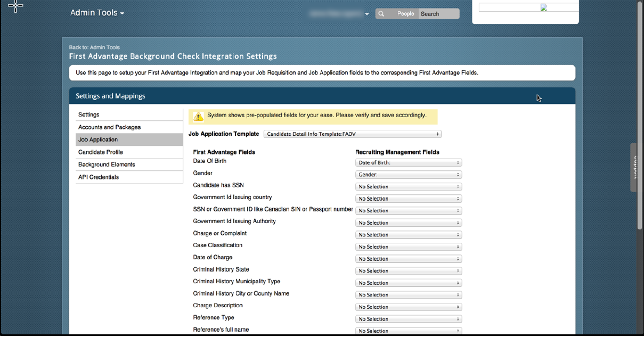Click the broken image icon at top right
This screenshot has width=644, height=337.
click(x=543, y=7)
